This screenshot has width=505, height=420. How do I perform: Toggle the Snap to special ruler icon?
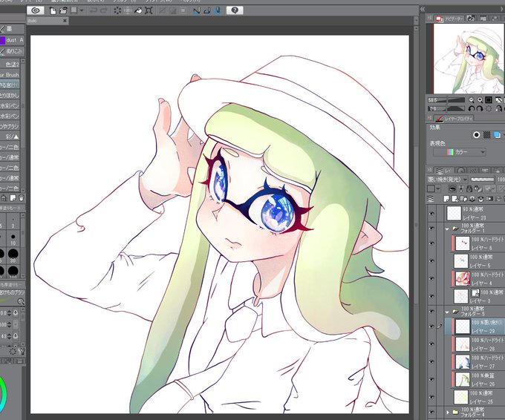point(207,10)
